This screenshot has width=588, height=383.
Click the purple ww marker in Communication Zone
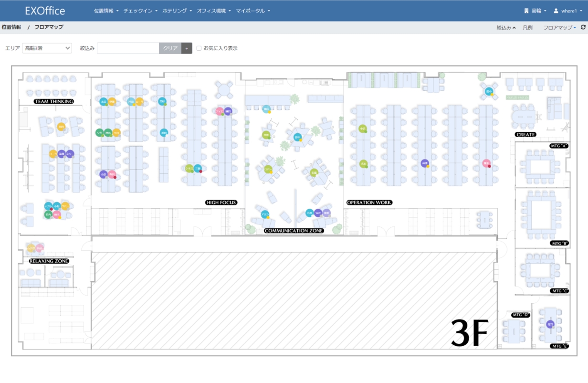[318, 213]
